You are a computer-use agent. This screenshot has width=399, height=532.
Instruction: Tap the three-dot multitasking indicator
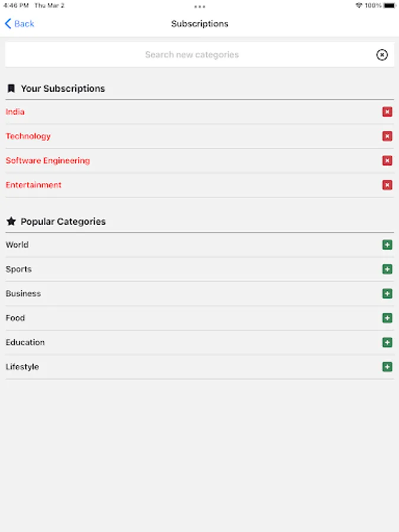tap(200, 7)
